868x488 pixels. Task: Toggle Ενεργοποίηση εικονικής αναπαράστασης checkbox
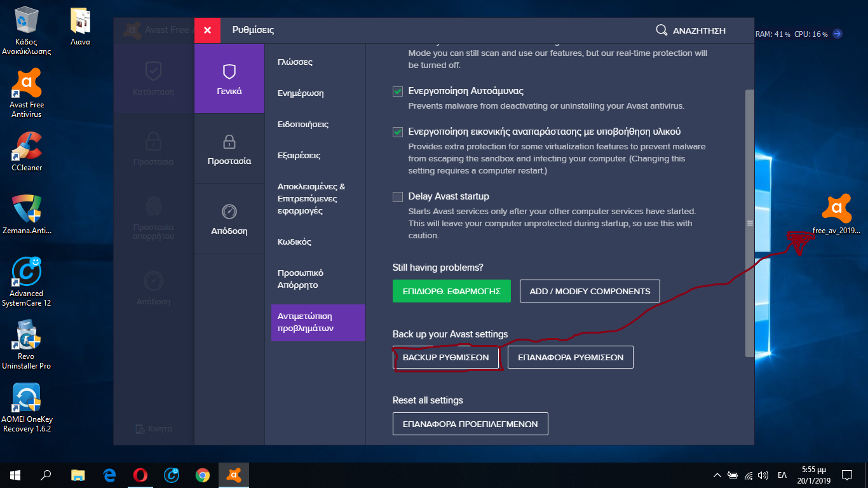[398, 132]
